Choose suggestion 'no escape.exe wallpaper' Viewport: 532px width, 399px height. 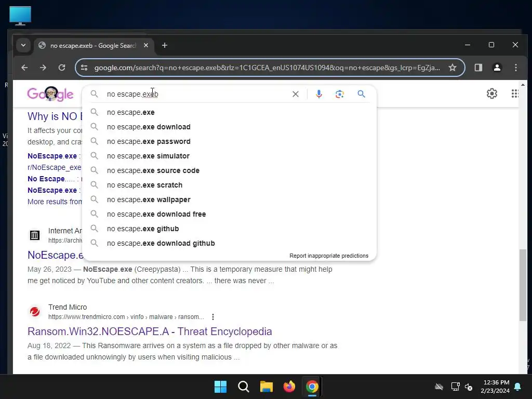click(x=229, y=200)
